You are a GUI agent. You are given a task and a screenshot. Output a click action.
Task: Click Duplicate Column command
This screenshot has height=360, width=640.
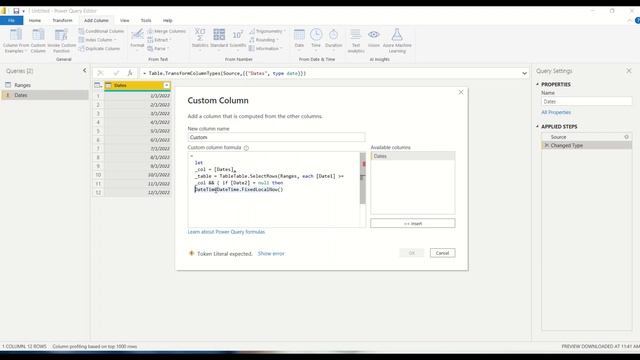99,49
